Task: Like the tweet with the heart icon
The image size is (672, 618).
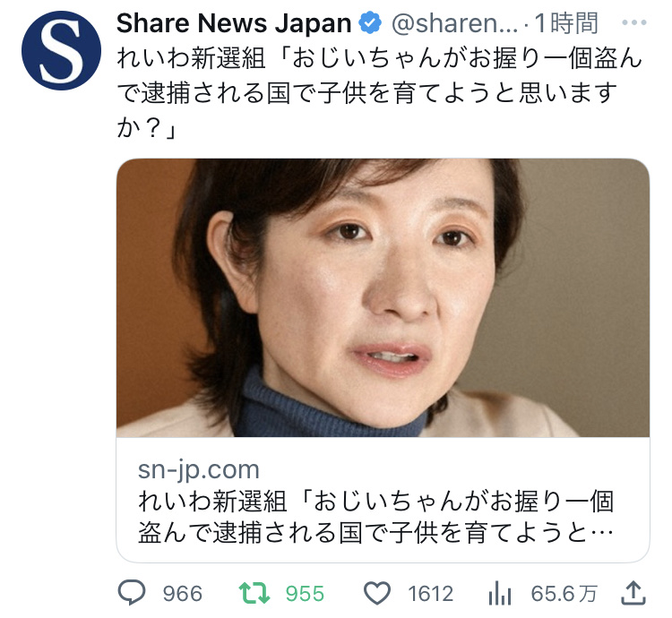Action: [x=377, y=593]
